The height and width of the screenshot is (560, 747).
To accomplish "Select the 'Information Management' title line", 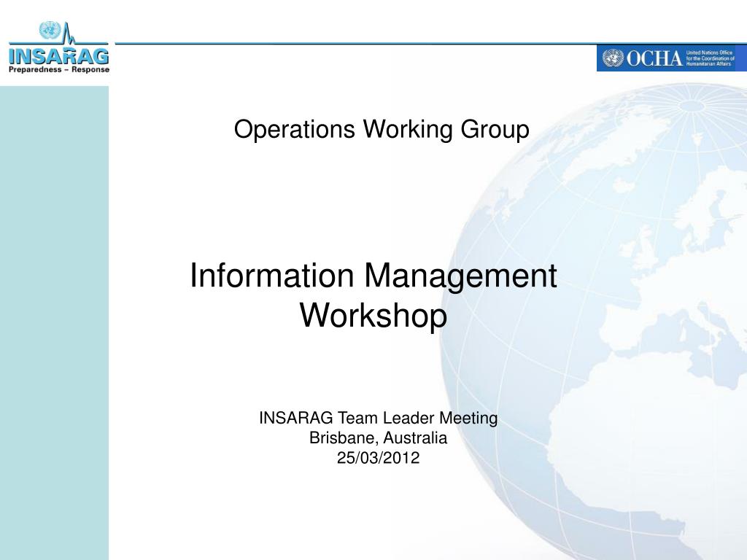I will click(x=373, y=276).
